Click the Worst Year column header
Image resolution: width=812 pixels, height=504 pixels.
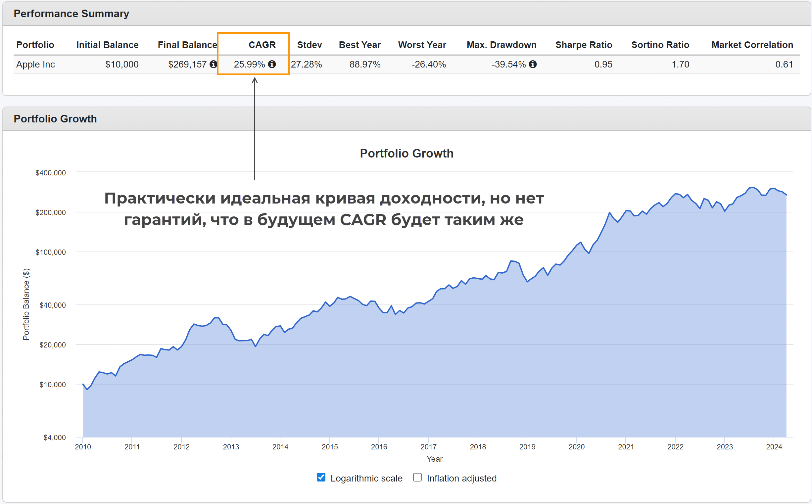[x=422, y=45]
